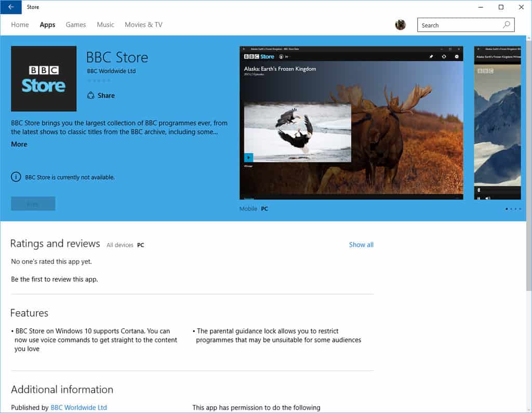Click the magnifier search icon

pos(507,25)
